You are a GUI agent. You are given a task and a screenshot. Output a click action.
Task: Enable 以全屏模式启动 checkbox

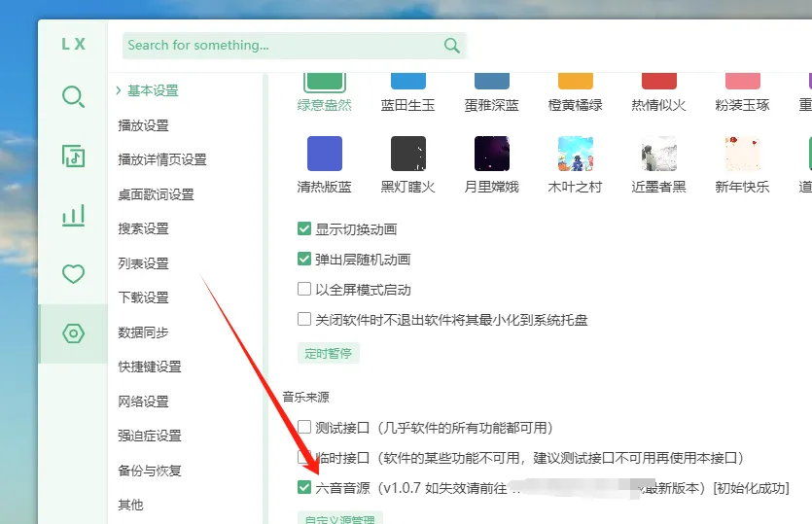[304, 289]
